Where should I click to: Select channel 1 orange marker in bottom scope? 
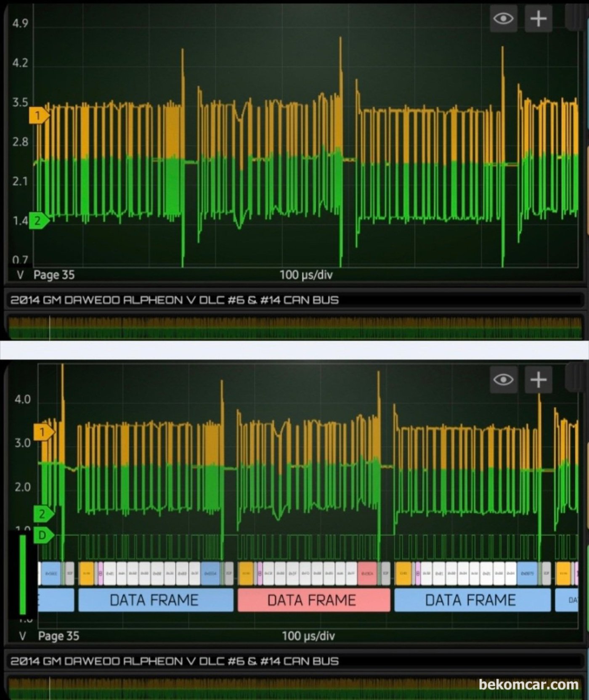coord(42,432)
